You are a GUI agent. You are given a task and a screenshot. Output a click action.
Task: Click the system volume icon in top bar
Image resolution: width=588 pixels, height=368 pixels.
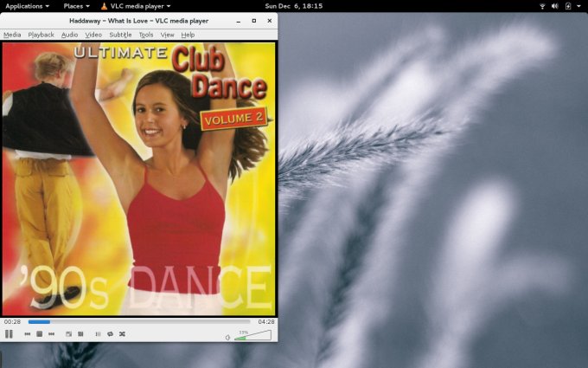pyautogui.click(x=555, y=6)
